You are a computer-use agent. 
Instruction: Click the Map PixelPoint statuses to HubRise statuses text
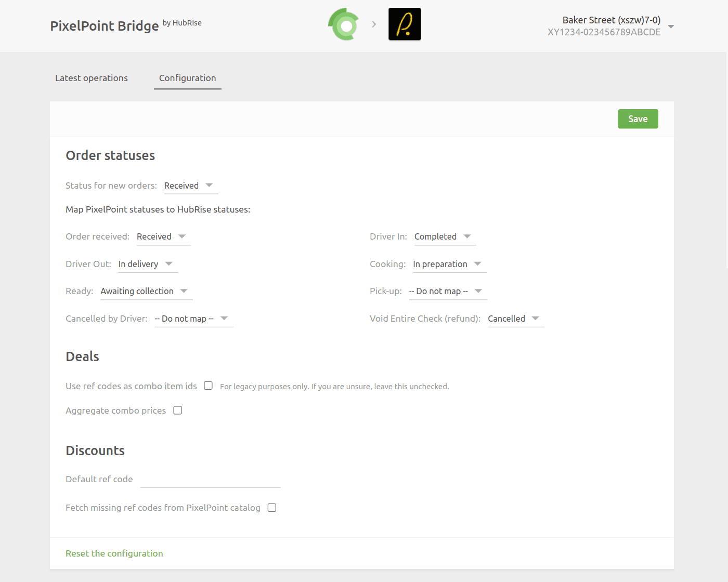click(158, 209)
